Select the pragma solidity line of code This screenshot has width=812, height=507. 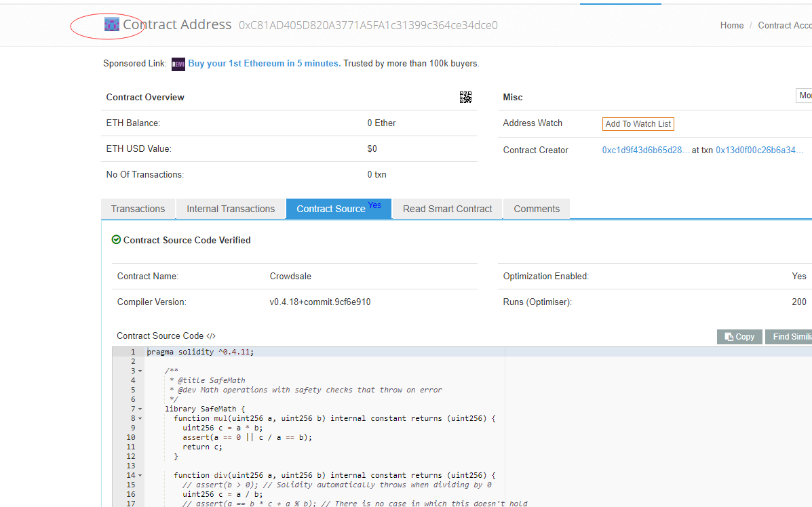coord(195,351)
